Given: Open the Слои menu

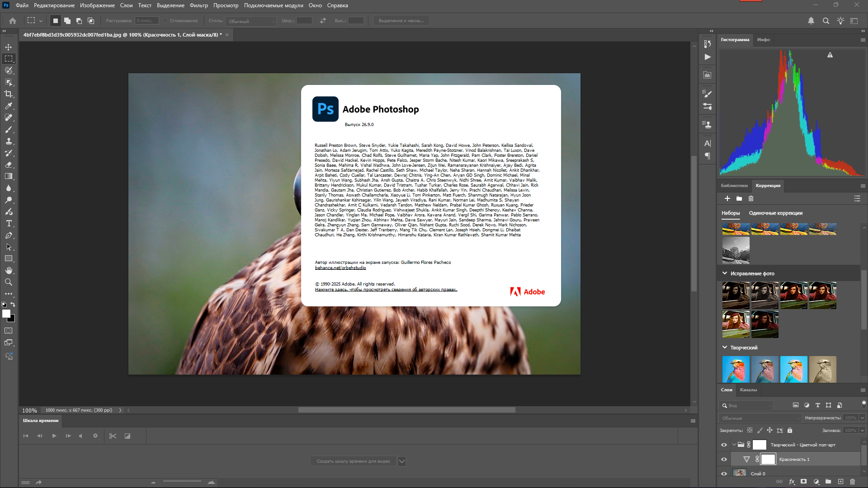Looking at the screenshot, I should 127,5.
